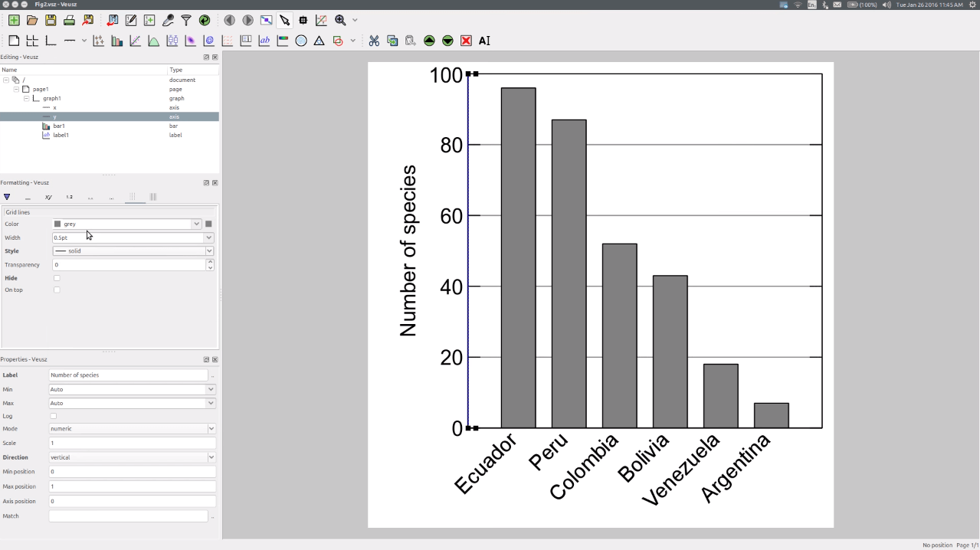Switch to the axis label formatting tab
Image resolution: width=980 pixels, height=550 pixels.
pyautogui.click(x=48, y=197)
